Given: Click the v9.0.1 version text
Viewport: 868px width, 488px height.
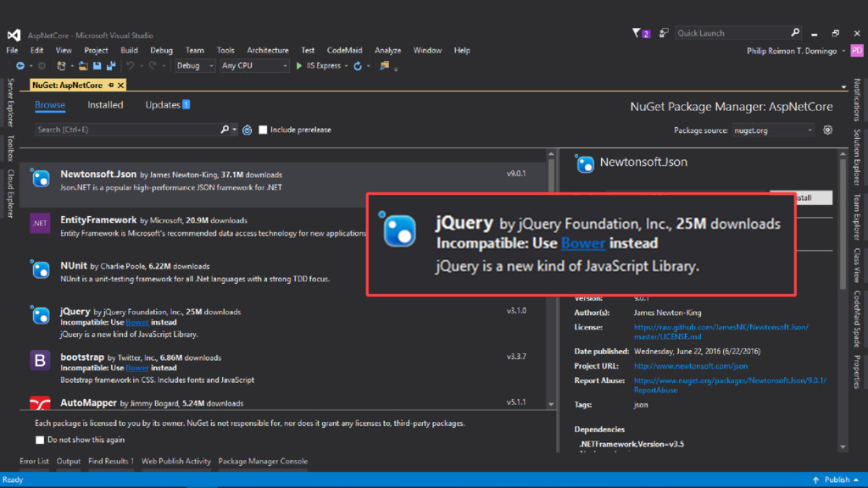Looking at the screenshot, I should click(x=516, y=174).
